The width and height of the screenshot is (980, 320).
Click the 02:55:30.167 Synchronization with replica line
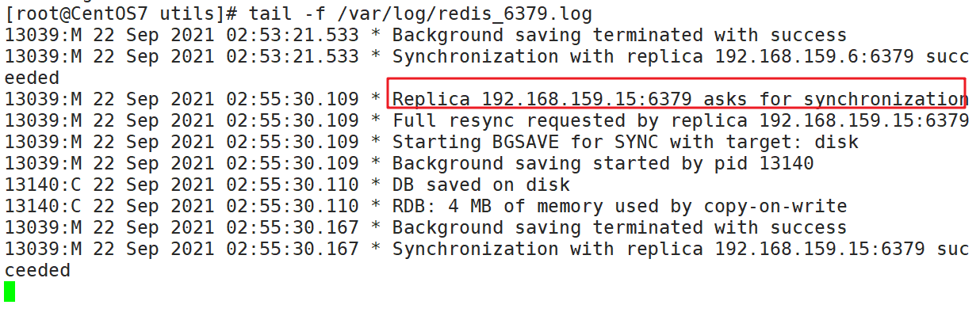(487, 250)
